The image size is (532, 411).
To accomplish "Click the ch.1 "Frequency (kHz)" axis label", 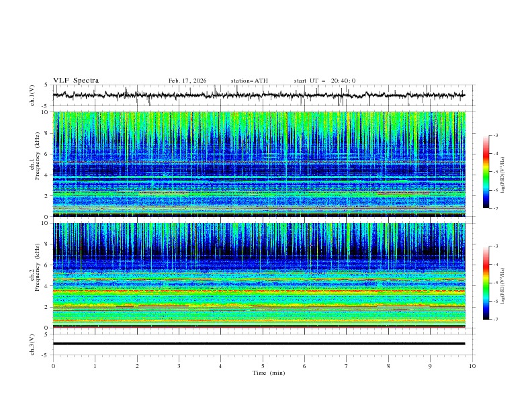I will click(x=38, y=156).
